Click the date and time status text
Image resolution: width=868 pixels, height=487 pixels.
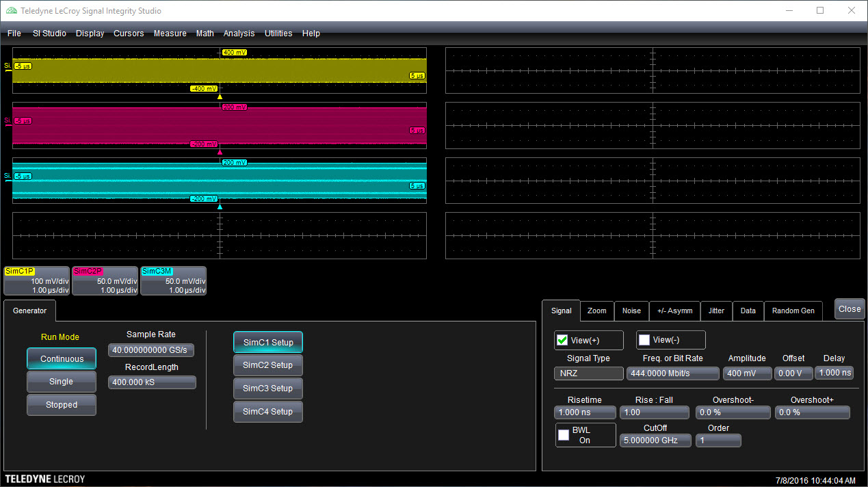815,480
